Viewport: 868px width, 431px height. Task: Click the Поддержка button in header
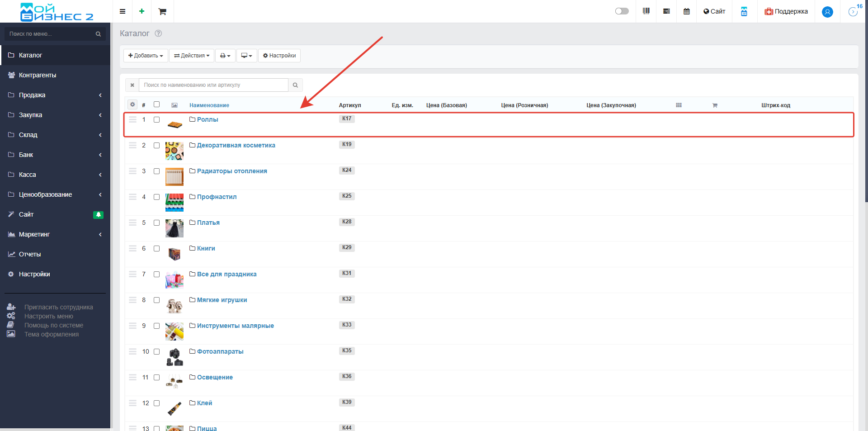pos(786,11)
